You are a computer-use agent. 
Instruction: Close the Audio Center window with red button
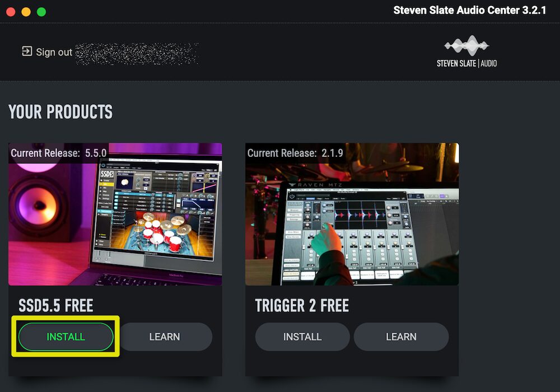coord(11,12)
